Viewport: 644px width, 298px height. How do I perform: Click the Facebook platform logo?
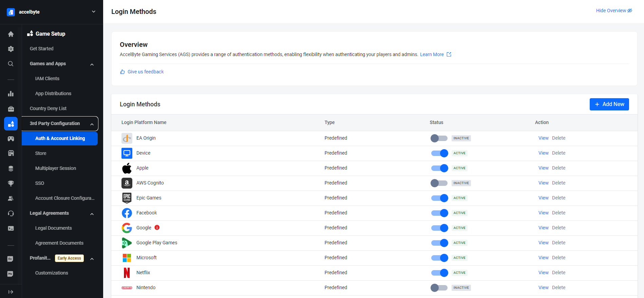click(x=127, y=213)
